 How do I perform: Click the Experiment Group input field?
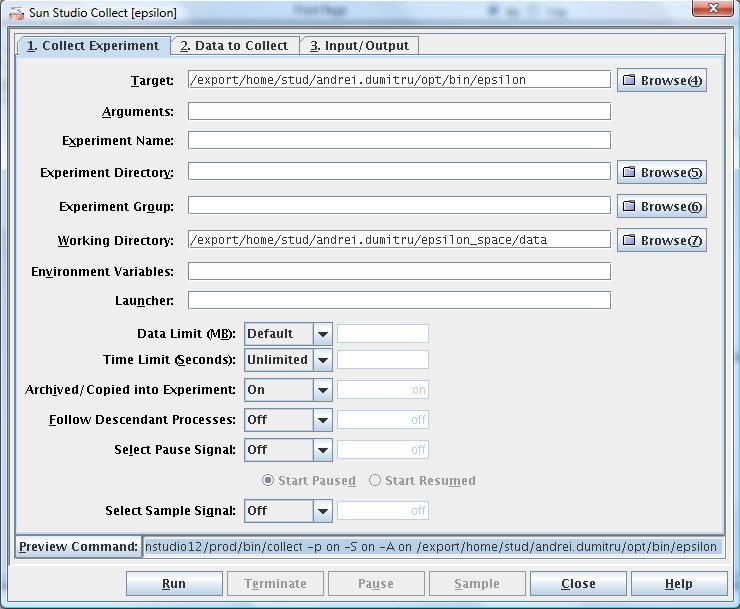[x=399, y=205]
